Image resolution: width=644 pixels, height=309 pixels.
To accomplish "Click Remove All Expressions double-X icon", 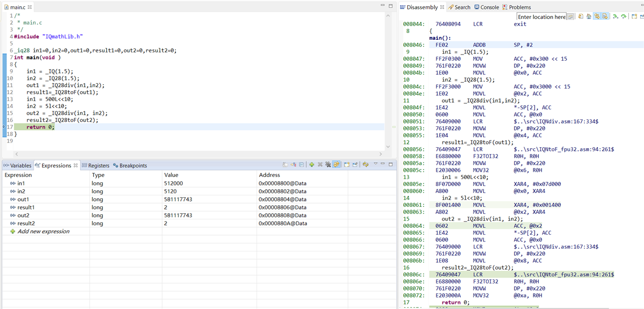I will [328, 164].
